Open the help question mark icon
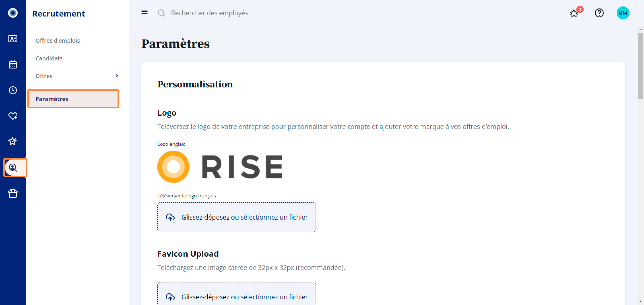644x305 pixels. click(x=599, y=13)
